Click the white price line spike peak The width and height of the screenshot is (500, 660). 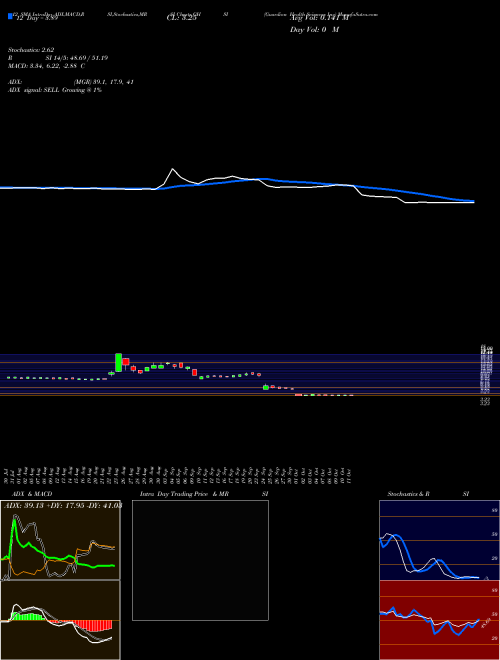173,169
